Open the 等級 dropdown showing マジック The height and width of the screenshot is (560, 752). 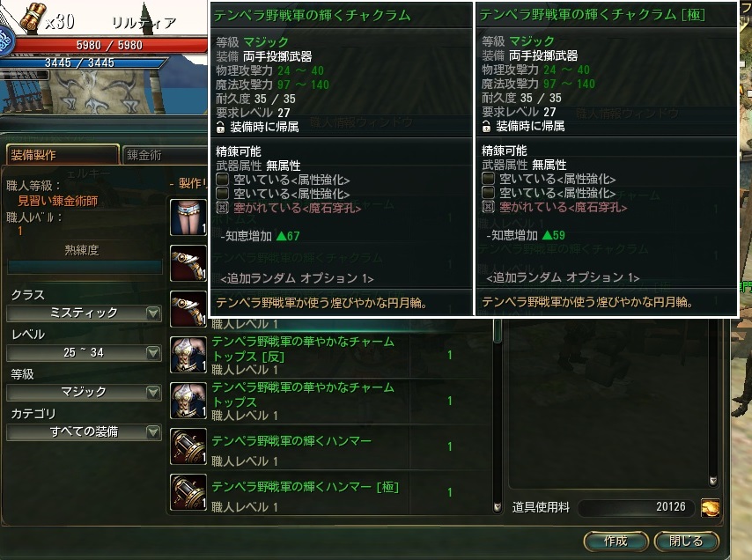tap(84, 392)
